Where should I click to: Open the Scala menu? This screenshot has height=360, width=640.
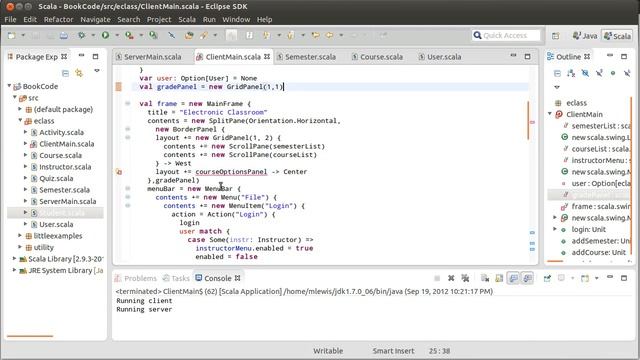click(187, 19)
